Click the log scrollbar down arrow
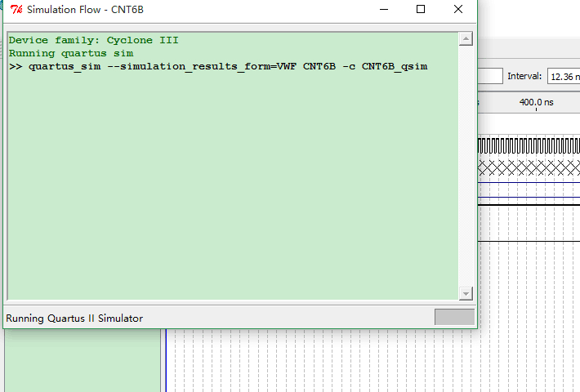Viewport: 580px width, 392px height. click(466, 294)
